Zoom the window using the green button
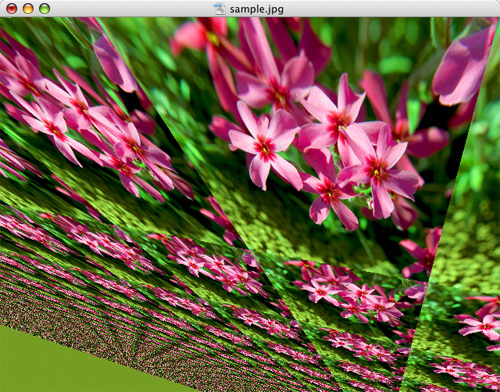The height and width of the screenshot is (392, 500). click(x=45, y=9)
